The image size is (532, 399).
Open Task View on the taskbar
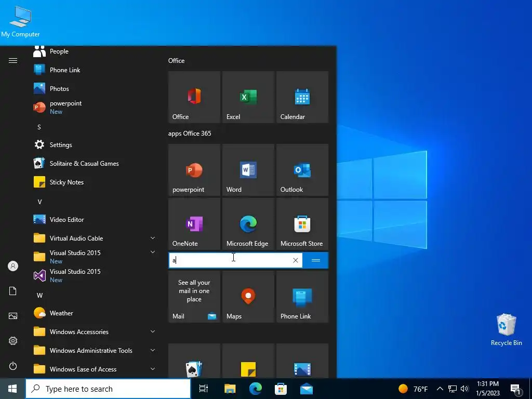[204, 389]
